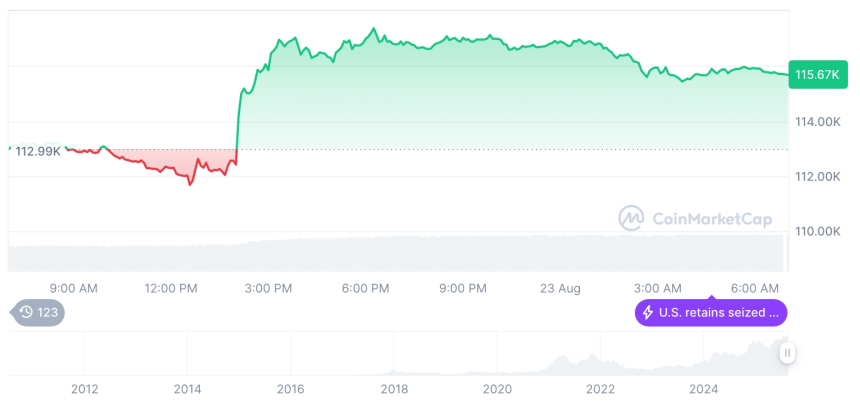This screenshot has height=401, width=860.
Task: Click the 3:00 PM time axis label
Action: tap(268, 288)
